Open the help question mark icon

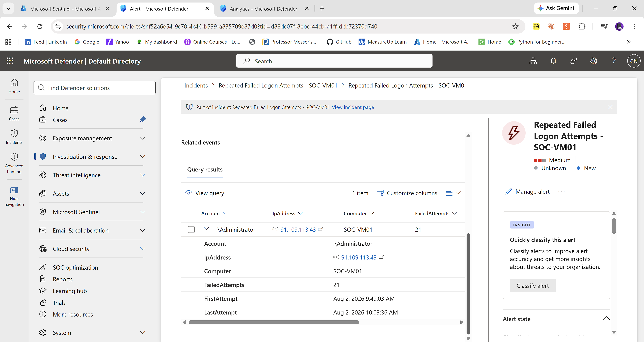coord(613,61)
